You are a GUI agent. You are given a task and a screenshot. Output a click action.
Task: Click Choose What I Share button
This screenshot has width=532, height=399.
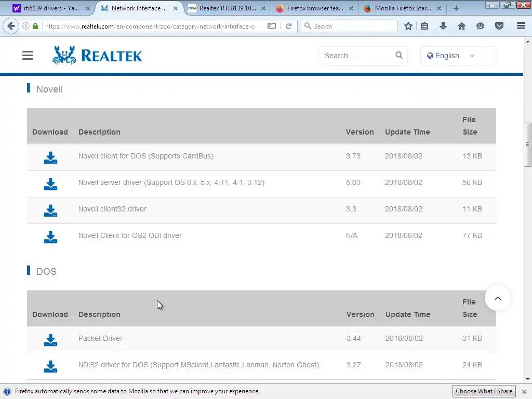(x=484, y=391)
